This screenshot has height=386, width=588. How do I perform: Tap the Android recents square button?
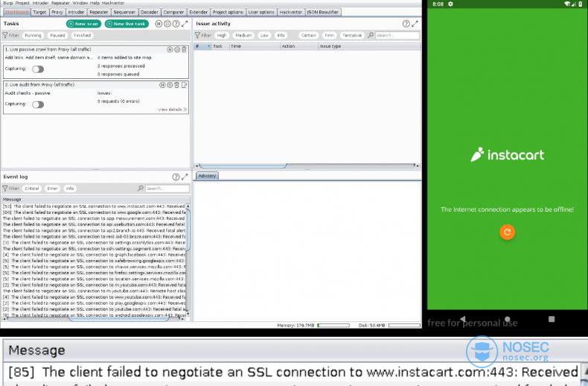552,319
